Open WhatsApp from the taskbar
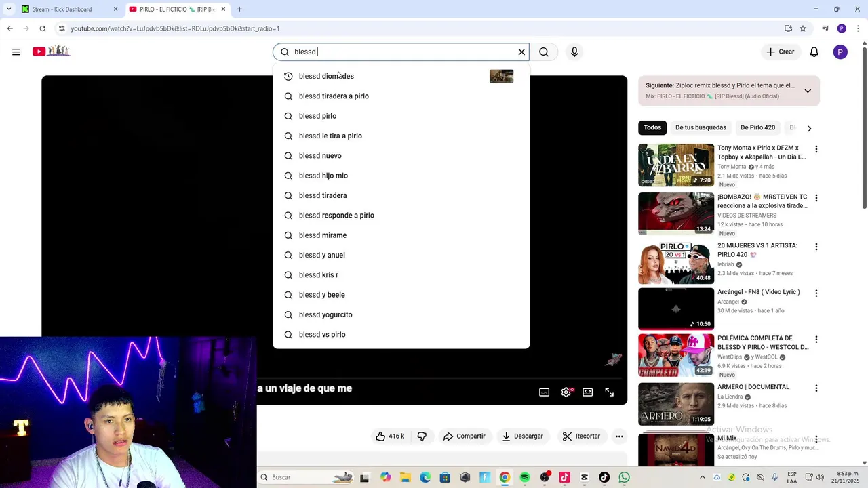The height and width of the screenshot is (488, 868). click(625, 477)
